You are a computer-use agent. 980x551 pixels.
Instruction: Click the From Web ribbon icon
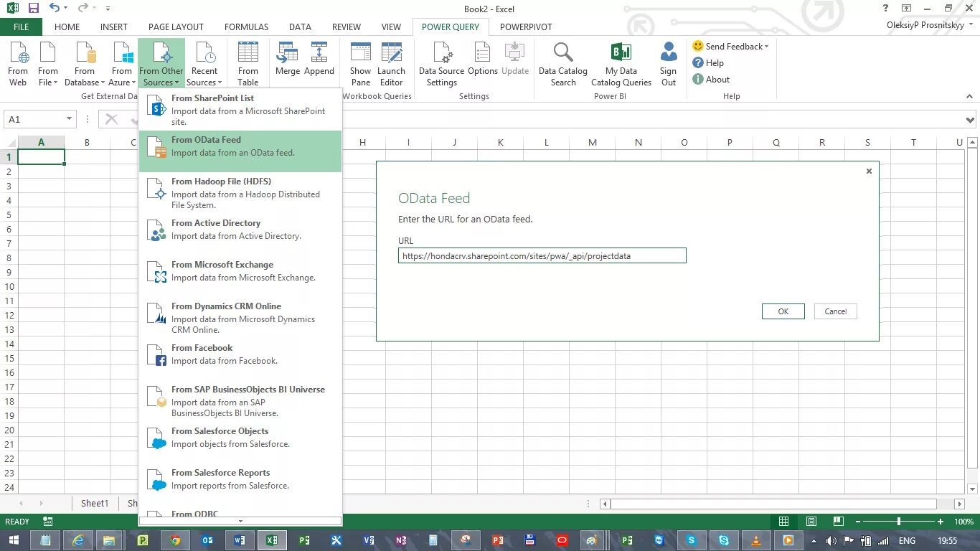click(x=18, y=64)
